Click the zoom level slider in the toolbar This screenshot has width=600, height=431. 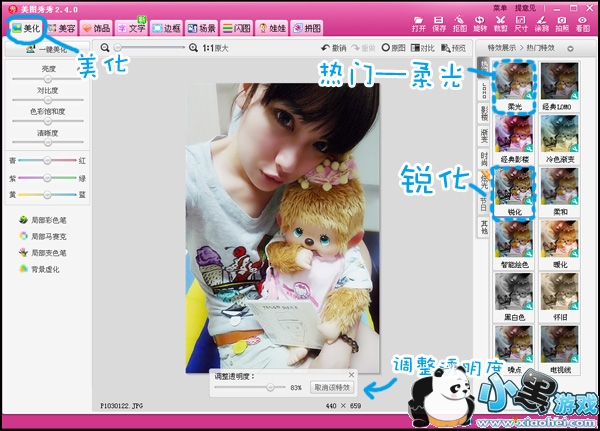(x=149, y=47)
